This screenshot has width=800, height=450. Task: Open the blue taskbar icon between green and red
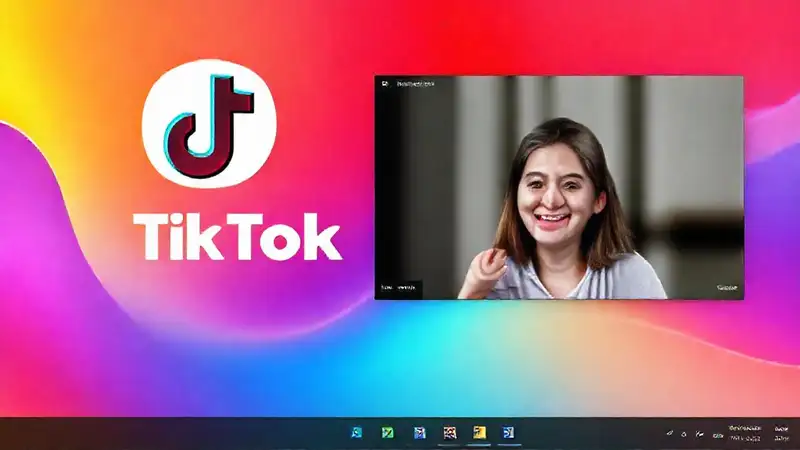419,433
